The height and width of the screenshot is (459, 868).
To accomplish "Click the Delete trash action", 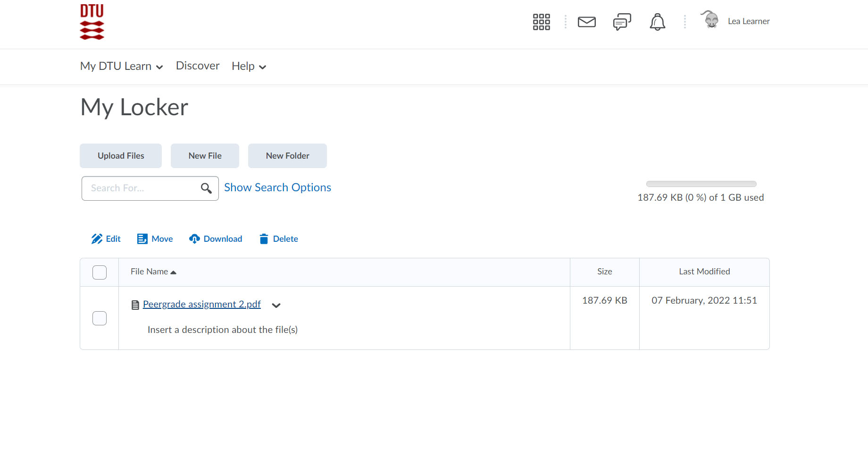I will click(279, 239).
